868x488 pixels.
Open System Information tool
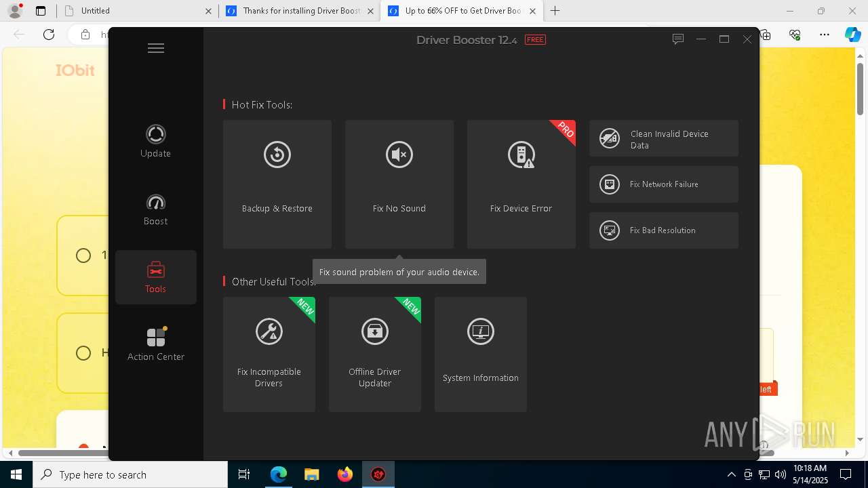pyautogui.click(x=481, y=354)
